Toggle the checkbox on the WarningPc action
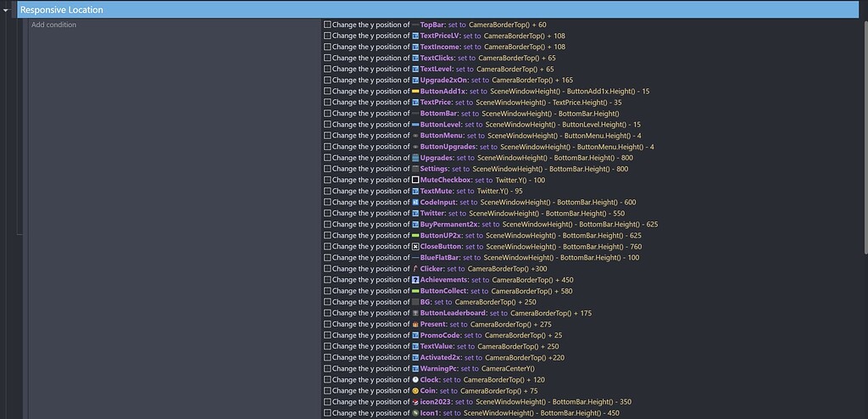Screen dimensions: 868x419 tap(327, 369)
